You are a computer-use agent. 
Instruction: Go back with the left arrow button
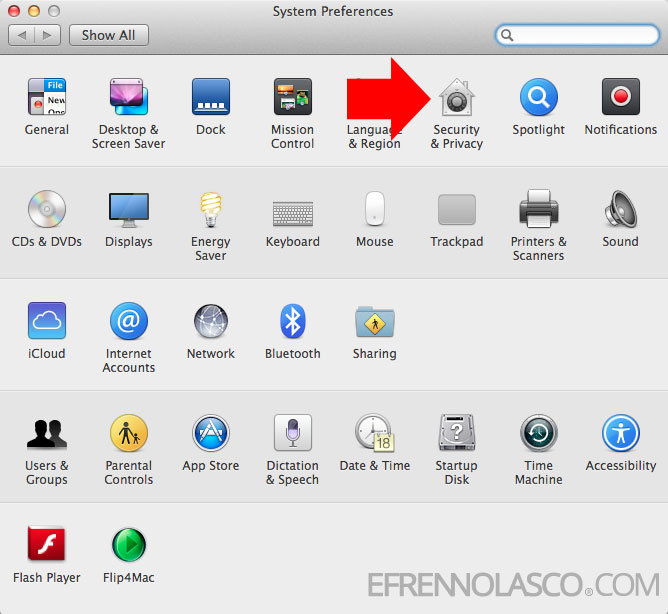[x=22, y=35]
